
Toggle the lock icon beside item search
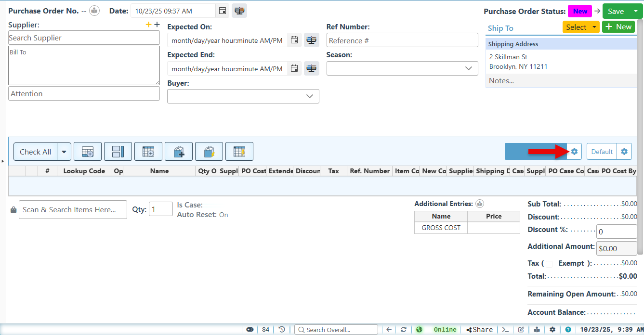point(13,210)
